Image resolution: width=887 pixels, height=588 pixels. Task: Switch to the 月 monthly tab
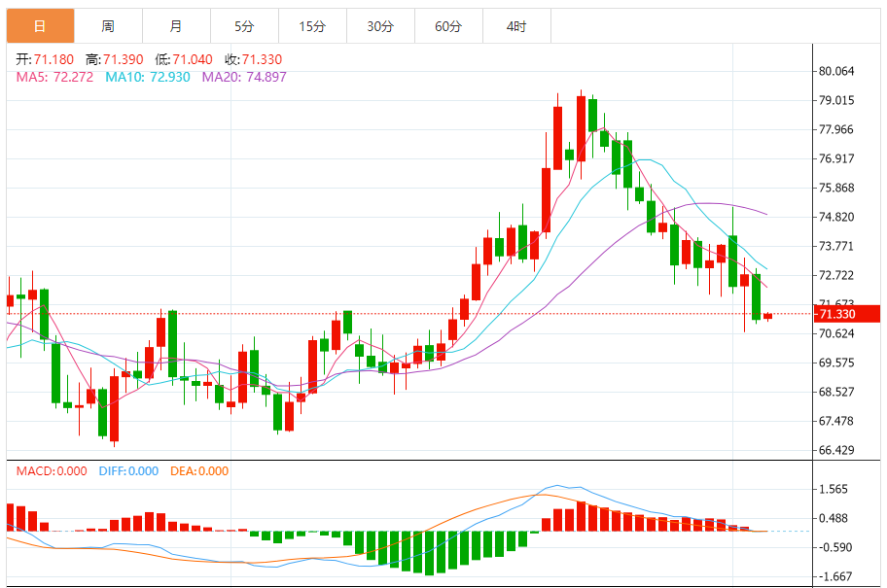click(176, 26)
